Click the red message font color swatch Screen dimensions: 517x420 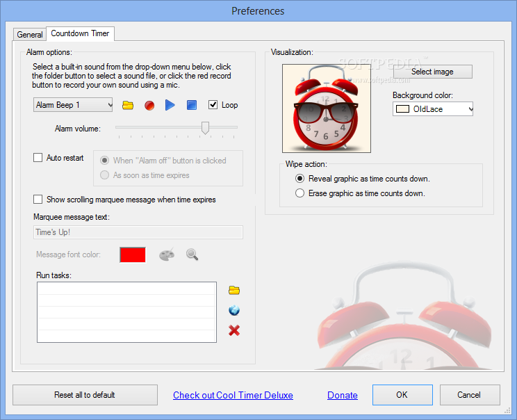(x=133, y=255)
